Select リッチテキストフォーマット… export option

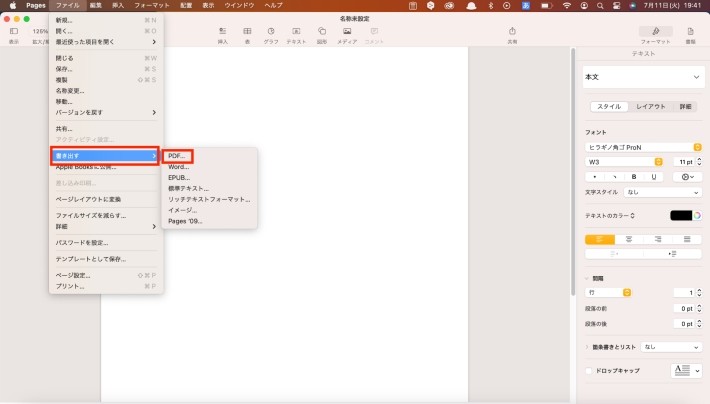point(209,199)
